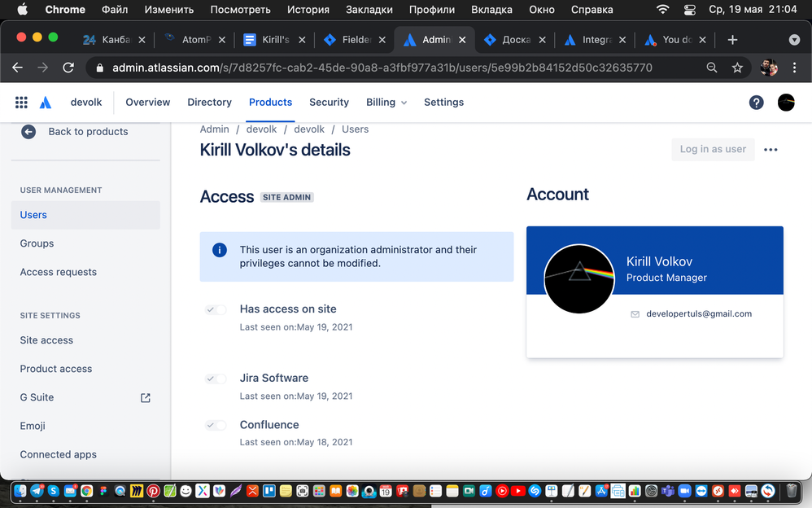Open Figma in the Dock
The height and width of the screenshot is (508, 812).
pos(103,491)
